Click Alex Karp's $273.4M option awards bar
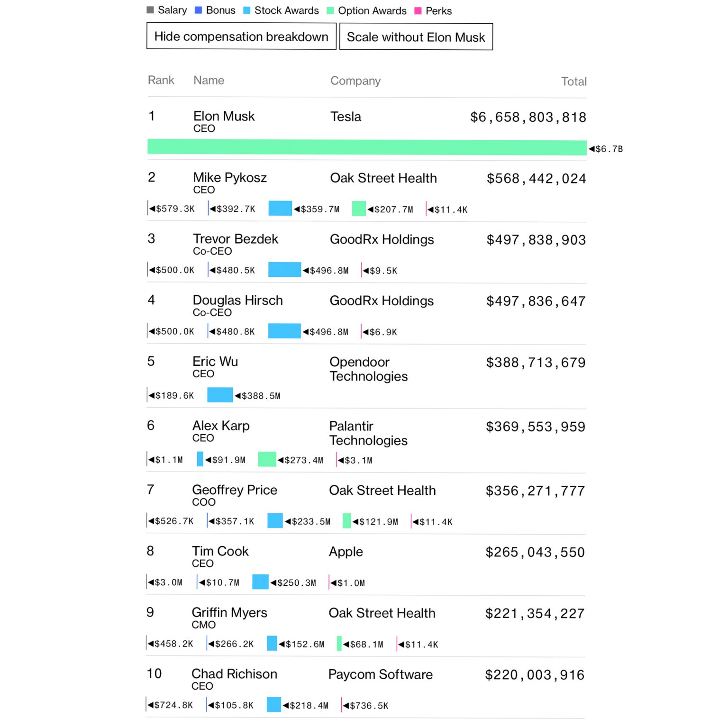 tap(267, 459)
